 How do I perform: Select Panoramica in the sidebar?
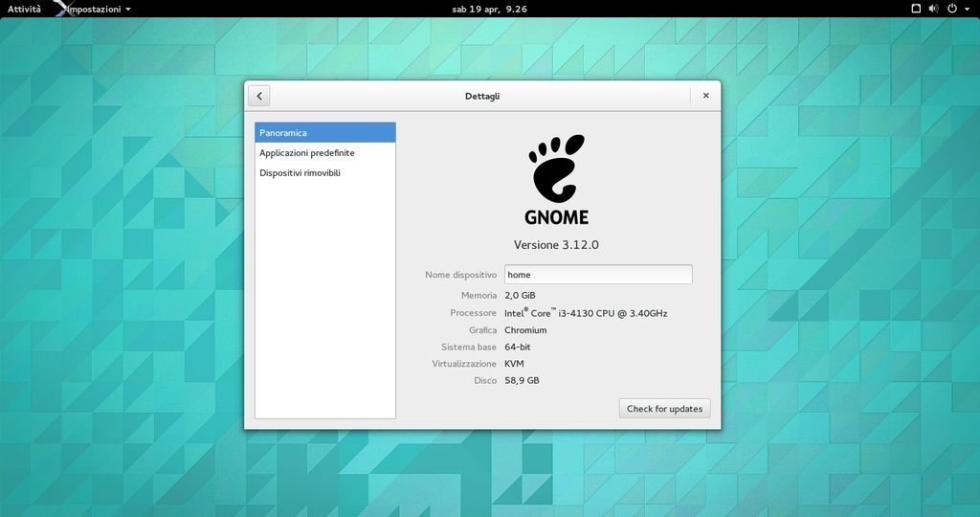[x=324, y=132]
